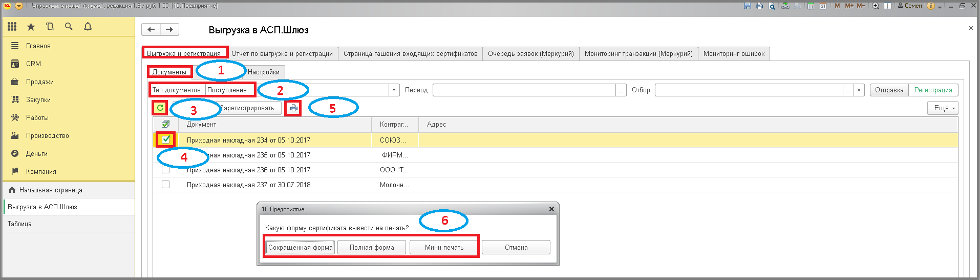Refresh the documents list

click(160, 108)
